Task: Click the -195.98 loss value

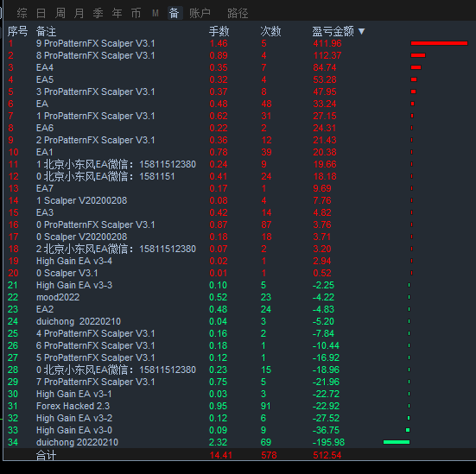Action: coord(329,442)
